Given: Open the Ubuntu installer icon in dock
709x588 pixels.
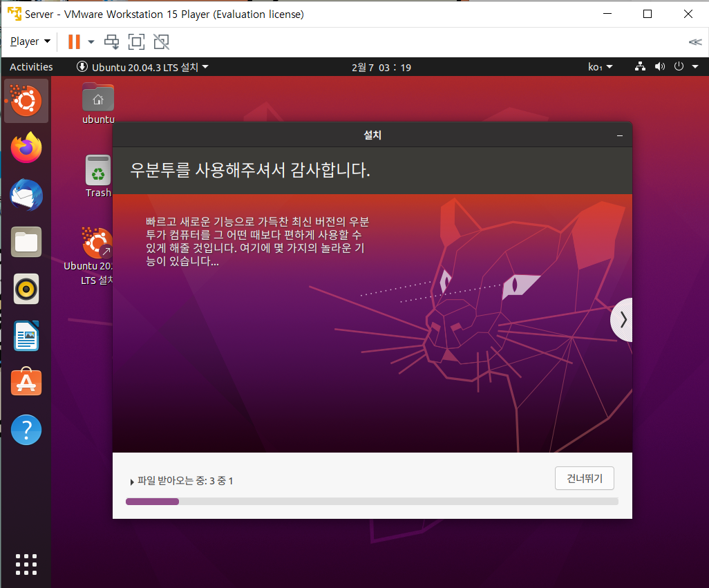Looking at the screenshot, I should pos(26,100).
